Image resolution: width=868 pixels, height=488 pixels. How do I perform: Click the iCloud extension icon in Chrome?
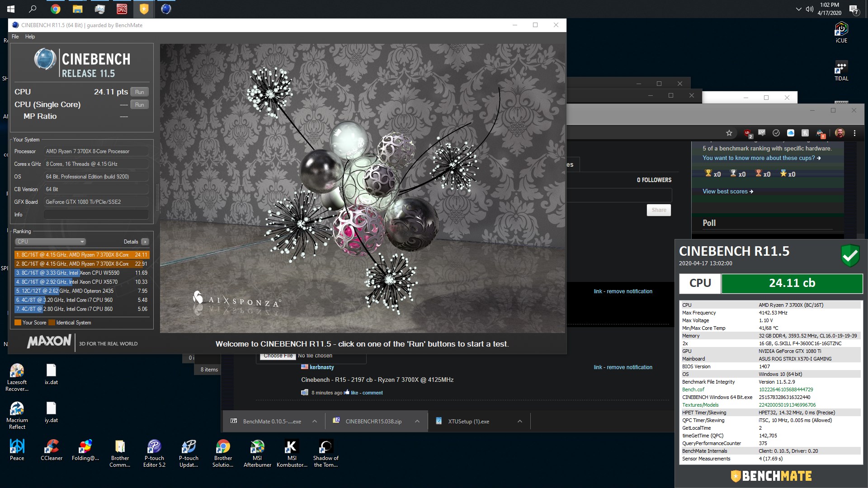pos(791,133)
